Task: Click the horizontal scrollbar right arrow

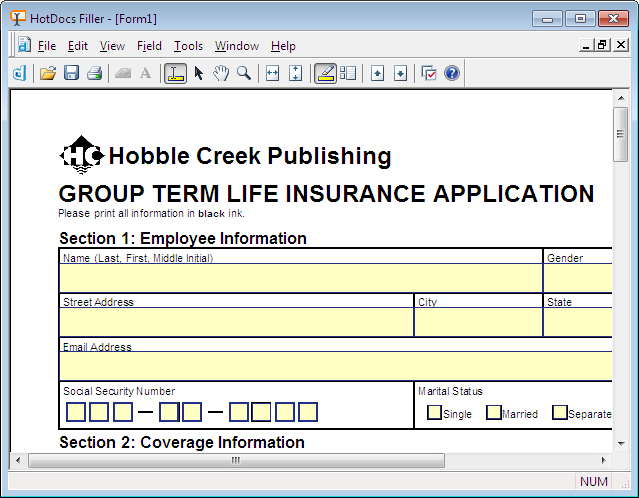Action: coord(604,461)
